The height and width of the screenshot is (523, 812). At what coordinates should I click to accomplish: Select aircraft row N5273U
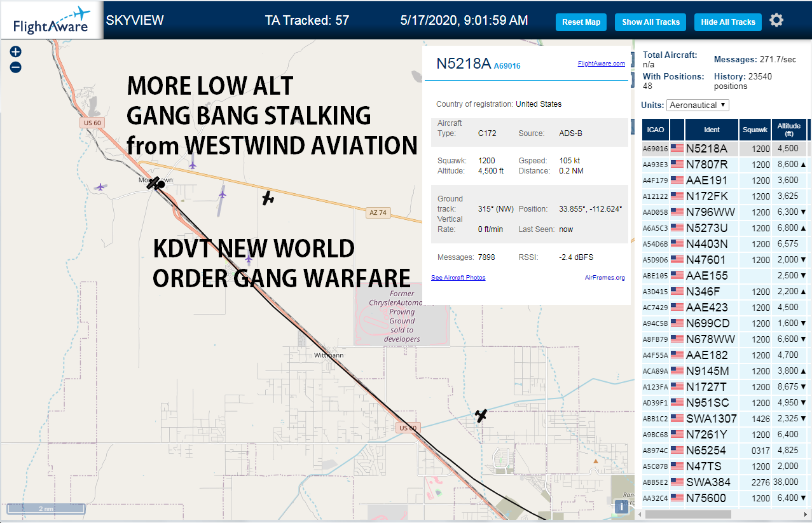724,228
